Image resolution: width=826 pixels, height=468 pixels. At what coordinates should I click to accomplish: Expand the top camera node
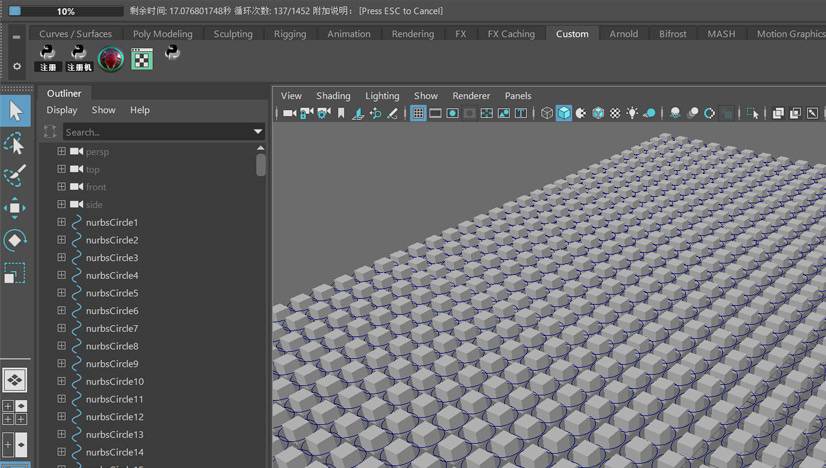61,169
